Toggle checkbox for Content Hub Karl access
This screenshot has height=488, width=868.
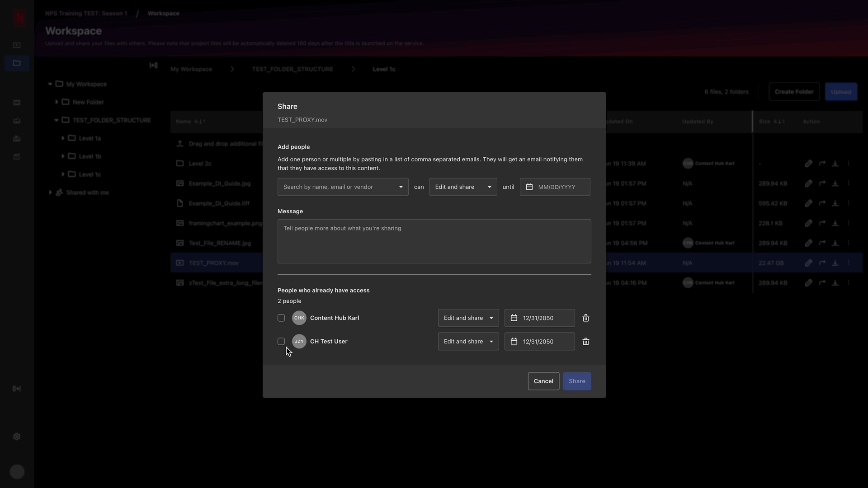click(x=281, y=318)
